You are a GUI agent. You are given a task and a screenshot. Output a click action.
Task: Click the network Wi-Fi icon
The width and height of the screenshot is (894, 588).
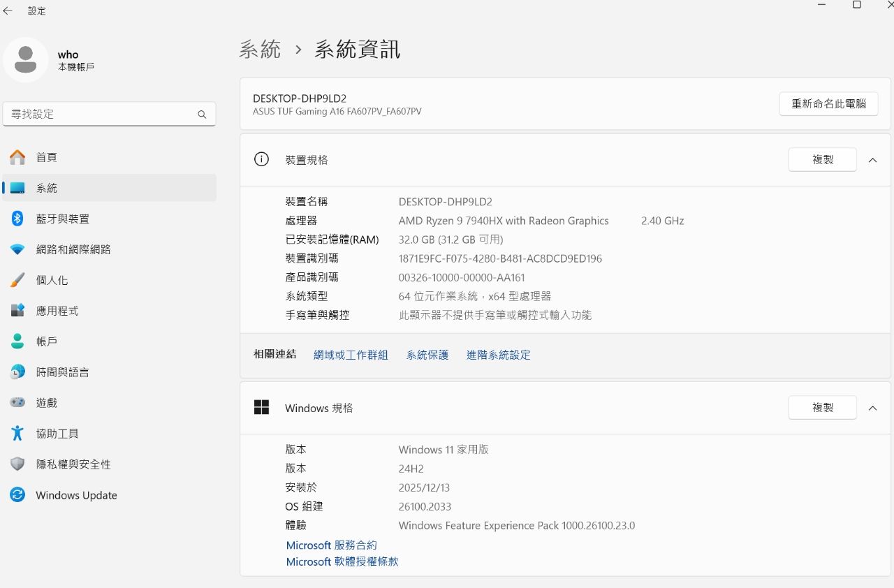pos(17,249)
